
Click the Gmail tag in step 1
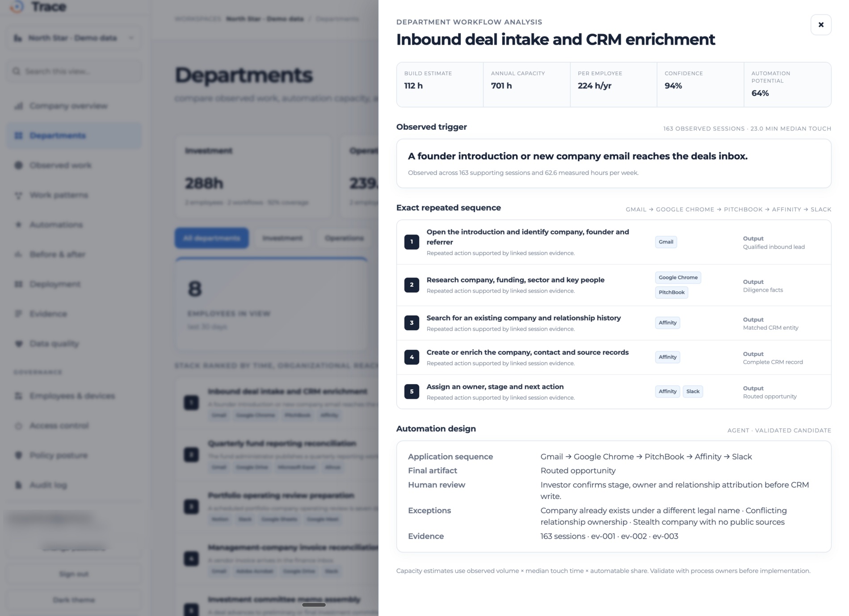click(666, 242)
